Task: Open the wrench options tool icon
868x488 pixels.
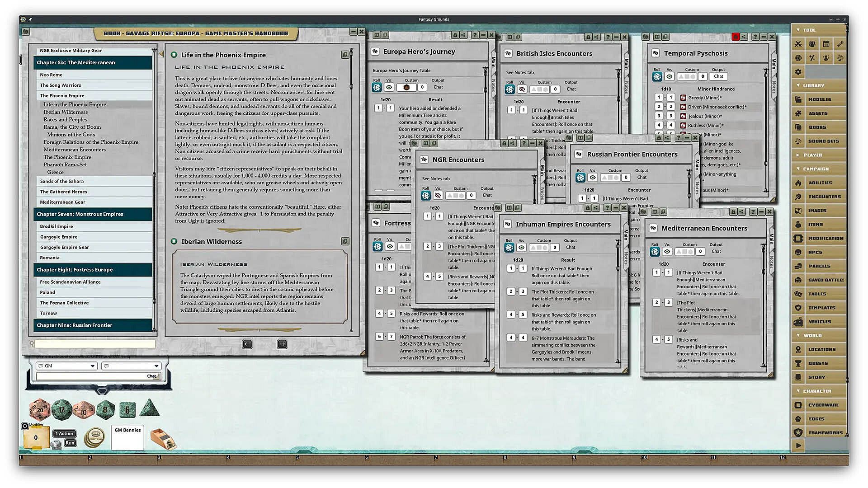Action: 840,44
